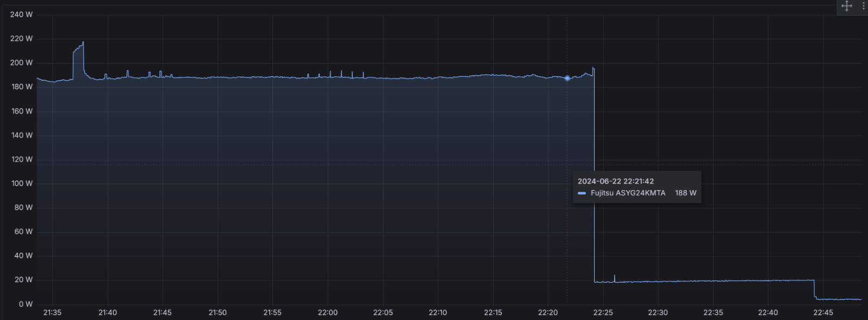Click the '160 W' y-axis label

pos(22,111)
